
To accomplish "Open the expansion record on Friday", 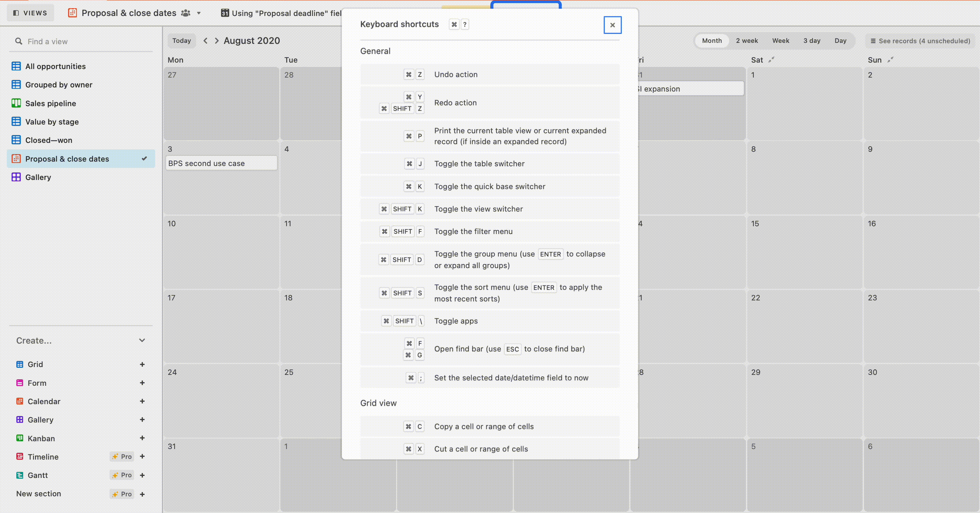I will click(690, 88).
